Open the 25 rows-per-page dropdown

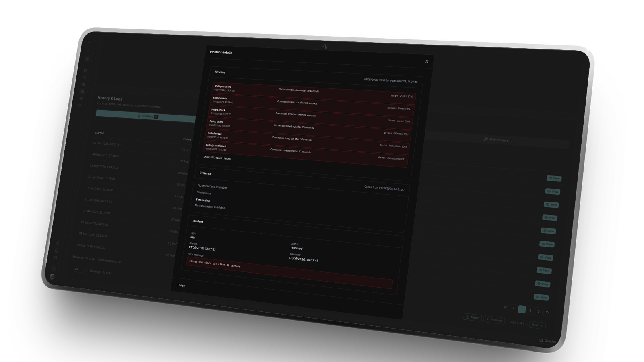point(80,269)
